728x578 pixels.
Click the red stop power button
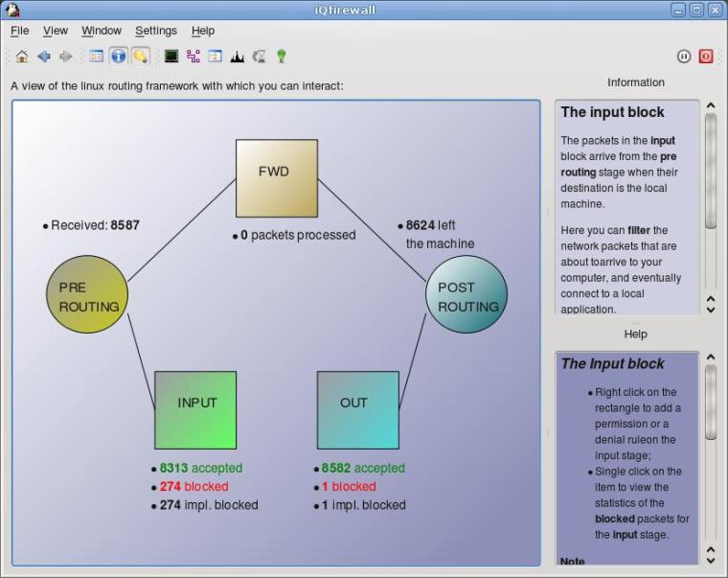706,57
